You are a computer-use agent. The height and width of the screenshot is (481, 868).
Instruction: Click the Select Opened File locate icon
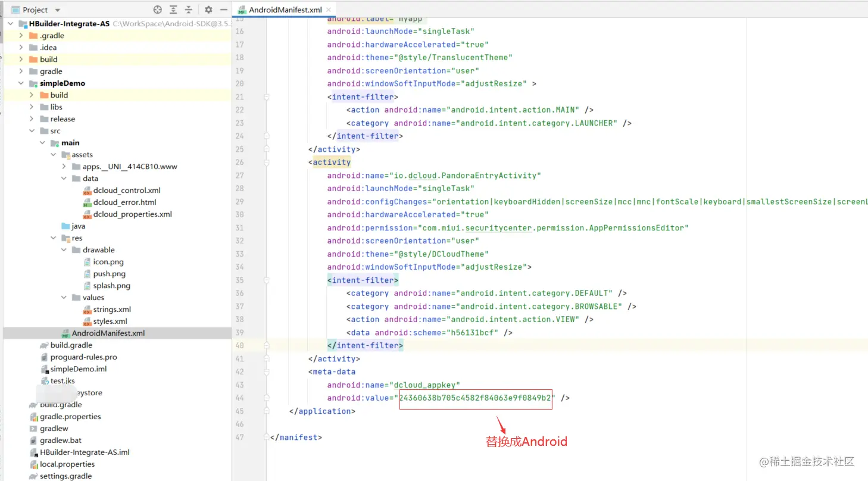(x=158, y=10)
